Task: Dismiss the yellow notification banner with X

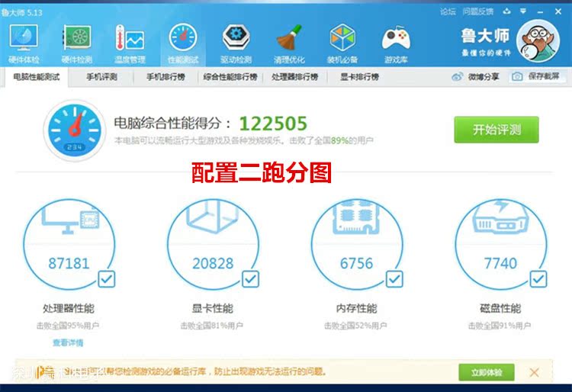Action: point(534,372)
